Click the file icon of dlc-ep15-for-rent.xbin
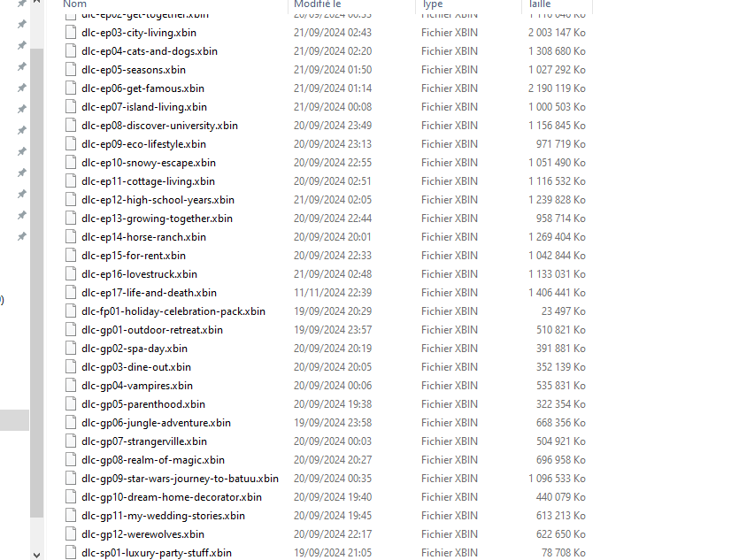Screen dimensions: 731x560 [x=71, y=256]
